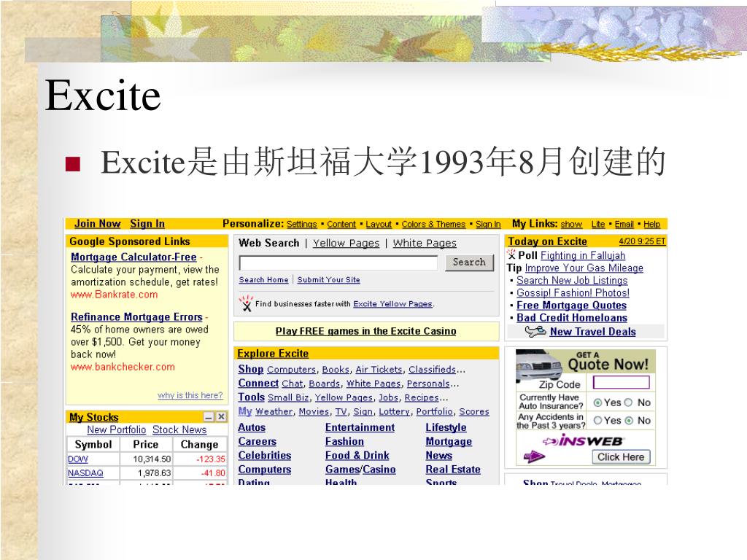Image resolution: width=747 pixels, height=560 pixels.
Task: Click 'why is this here?' link
Action: click(x=190, y=395)
